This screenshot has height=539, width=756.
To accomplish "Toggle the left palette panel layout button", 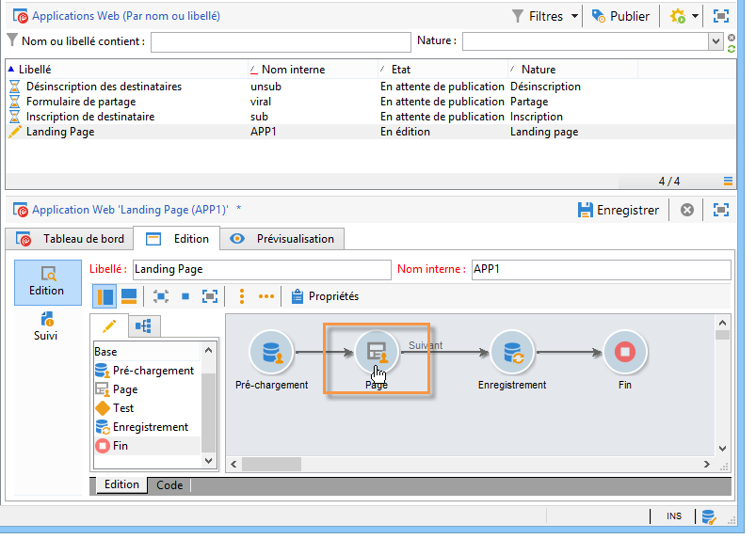I will [x=105, y=296].
